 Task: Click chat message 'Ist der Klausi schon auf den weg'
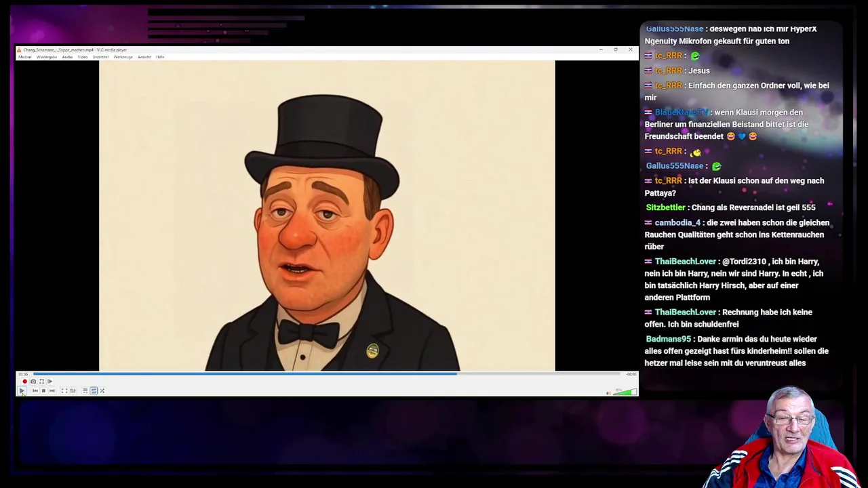[734, 186]
